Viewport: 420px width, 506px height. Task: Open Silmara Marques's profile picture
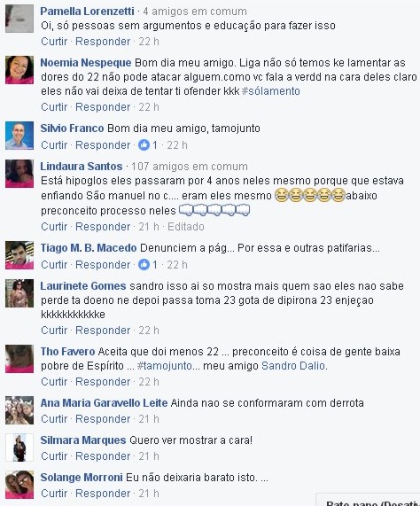point(19,448)
